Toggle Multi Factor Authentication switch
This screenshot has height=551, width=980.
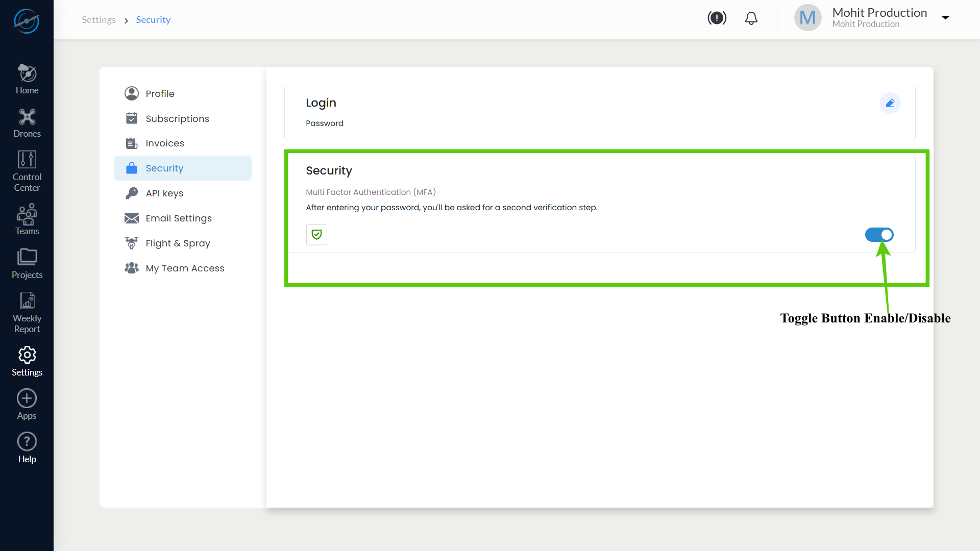[x=879, y=235]
